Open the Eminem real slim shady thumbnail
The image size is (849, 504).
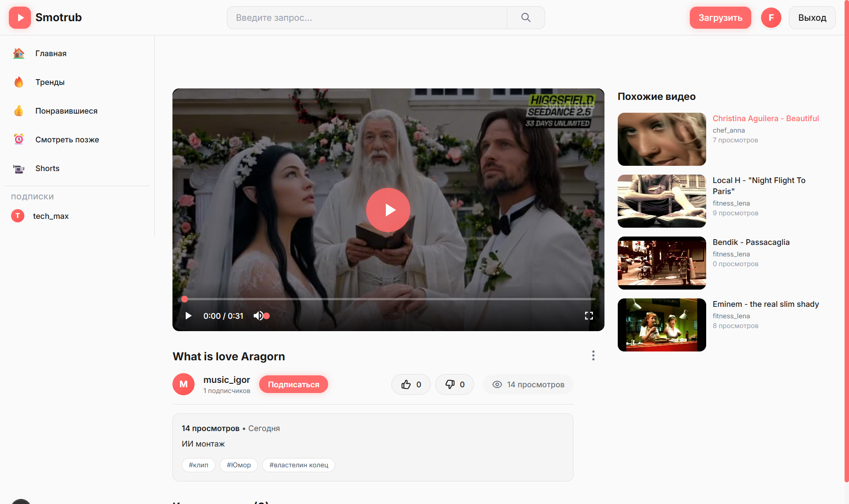(x=662, y=325)
